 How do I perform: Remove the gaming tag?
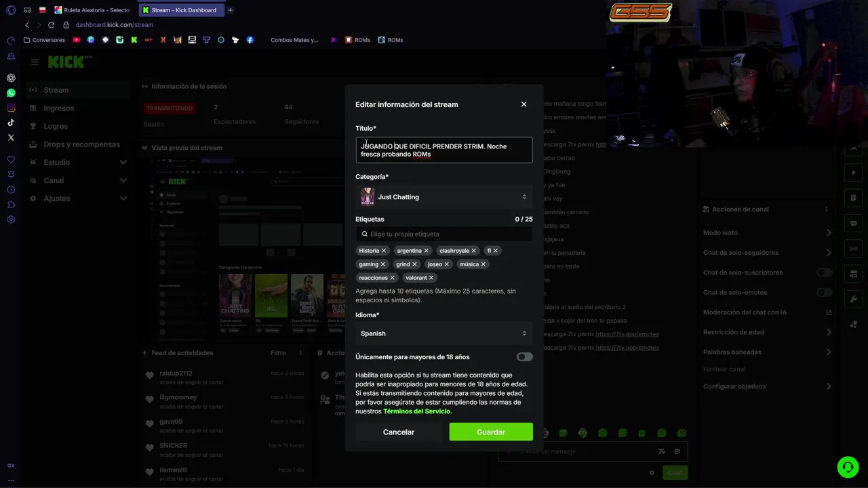tap(383, 264)
